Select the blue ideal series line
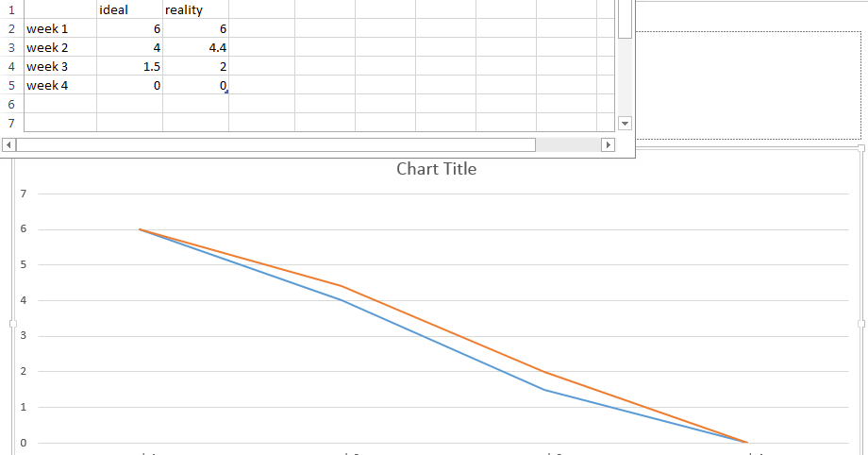The width and height of the screenshot is (868, 455). [x=443, y=345]
